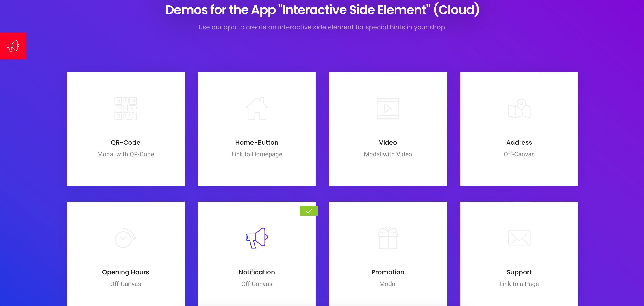Open the Home-Button demo title
The image size is (644, 306).
click(x=257, y=142)
